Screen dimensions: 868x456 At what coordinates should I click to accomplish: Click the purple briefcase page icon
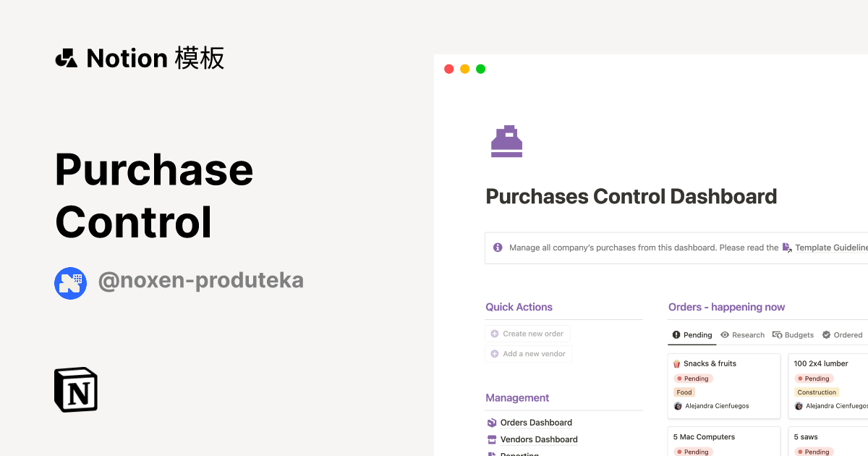(506, 140)
